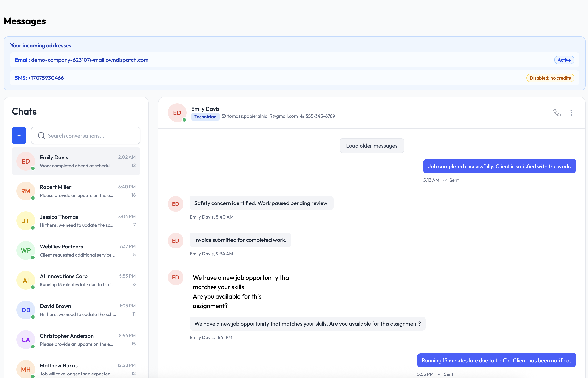Open Emily Davis's avatar in the chat header

coord(177,113)
